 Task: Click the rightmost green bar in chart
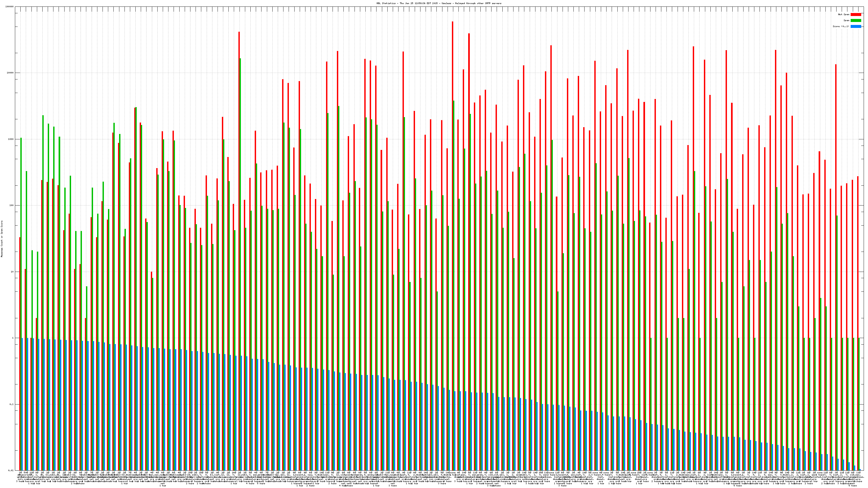(859, 404)
